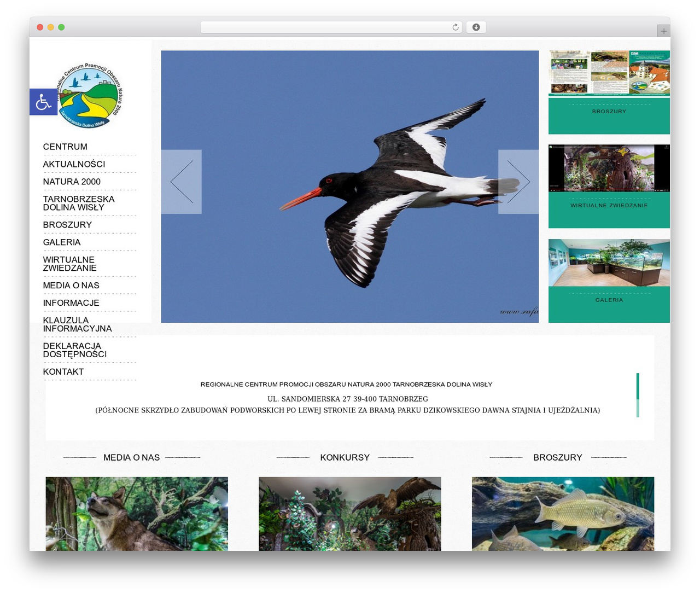Screen dimensions: 700x593
Task: Open MEDIA O NAS menu item
Action: point(71,286)
